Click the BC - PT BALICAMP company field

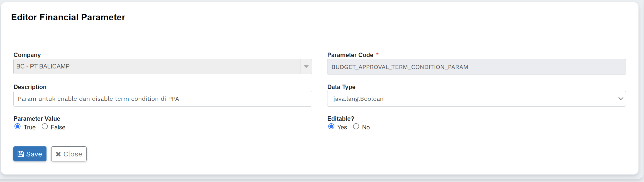[156, 67]
